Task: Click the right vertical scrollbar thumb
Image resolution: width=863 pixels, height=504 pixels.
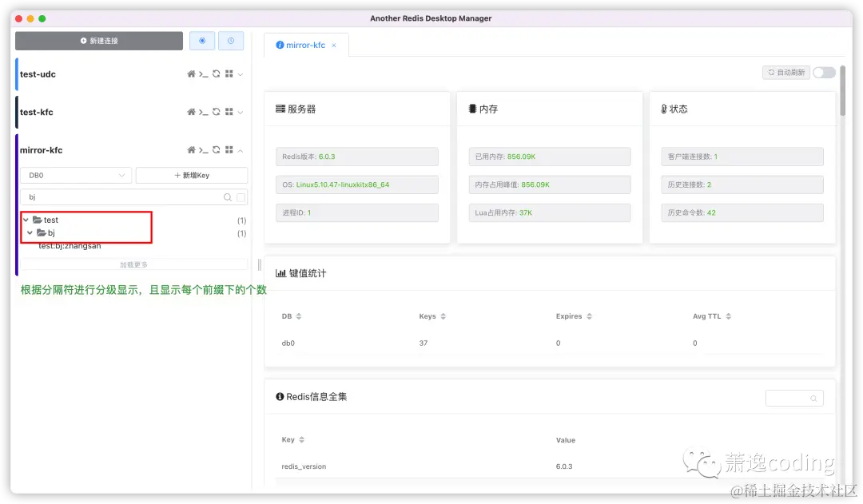Action: 843,91
